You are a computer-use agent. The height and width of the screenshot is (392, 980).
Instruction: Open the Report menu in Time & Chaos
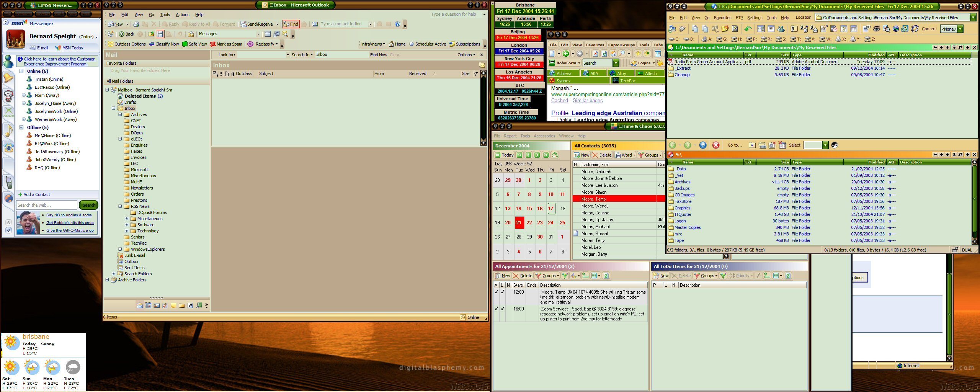point(510,136)
